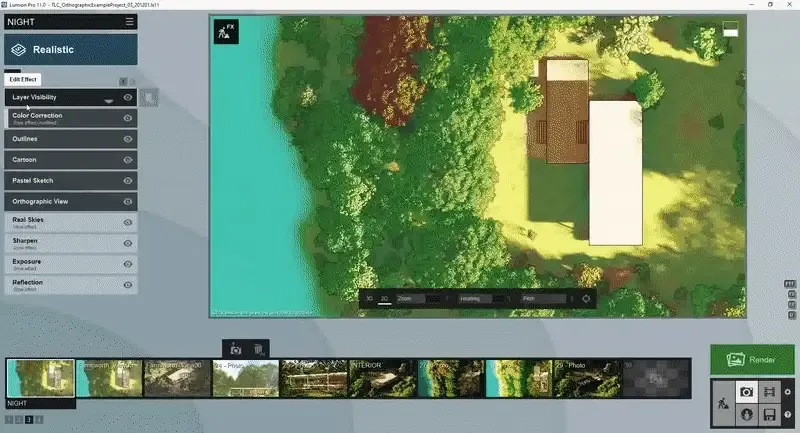The height and width of the screenshot is (433, 800).
Task: Select the NIGHT photo thumbnail
Action: click(41, 378)
